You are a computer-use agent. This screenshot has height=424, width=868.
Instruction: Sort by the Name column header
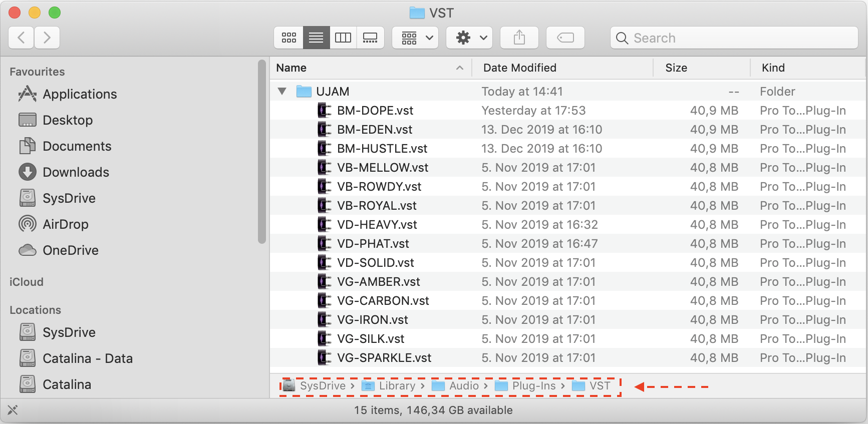tap(371, 68)
